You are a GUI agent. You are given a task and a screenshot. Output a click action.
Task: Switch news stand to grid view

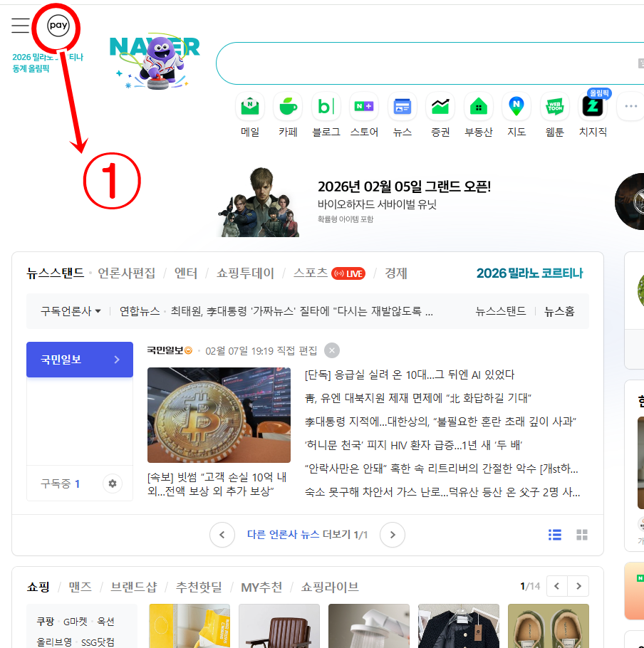point(582,535)
